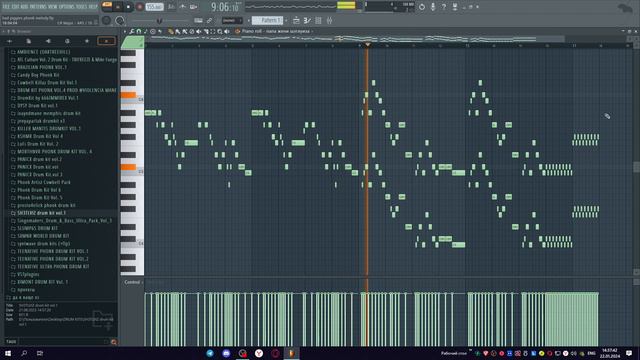Viewport: 640px width, 360px height.
Task: Collapse browser with back arrow icon
Action: (9, 41)
